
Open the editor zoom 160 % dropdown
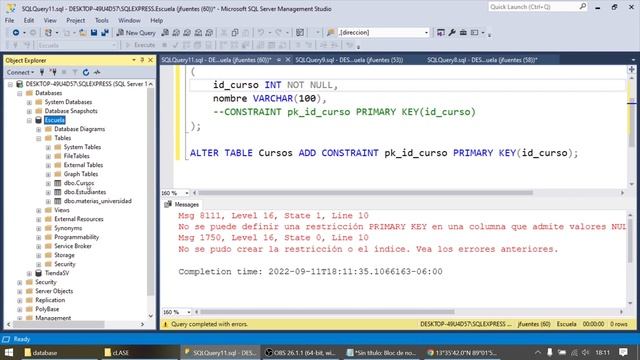point(187,193)
